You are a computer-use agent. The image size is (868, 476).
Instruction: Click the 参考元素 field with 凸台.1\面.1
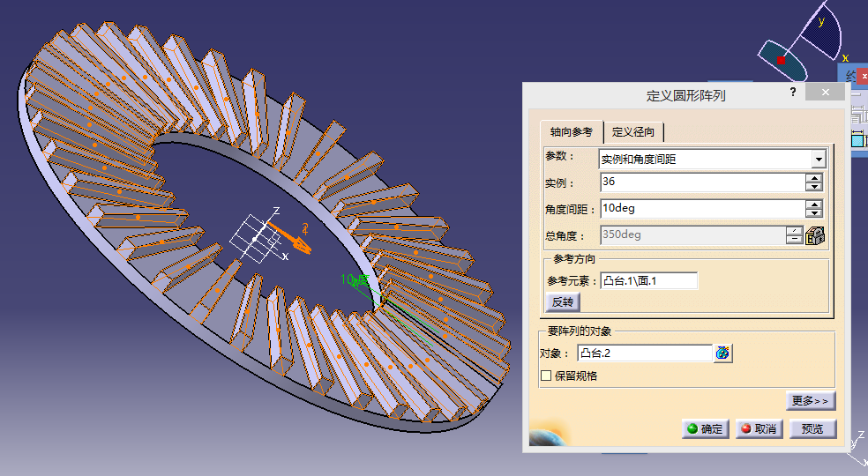coord(648,281)
